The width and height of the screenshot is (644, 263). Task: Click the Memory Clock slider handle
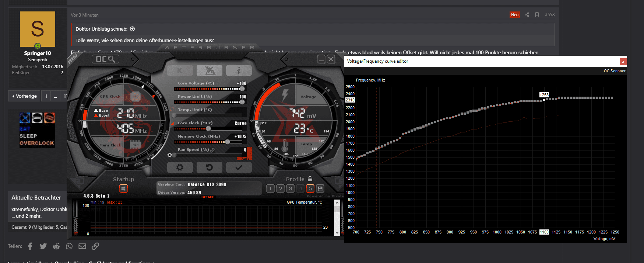tap(228, 142)
